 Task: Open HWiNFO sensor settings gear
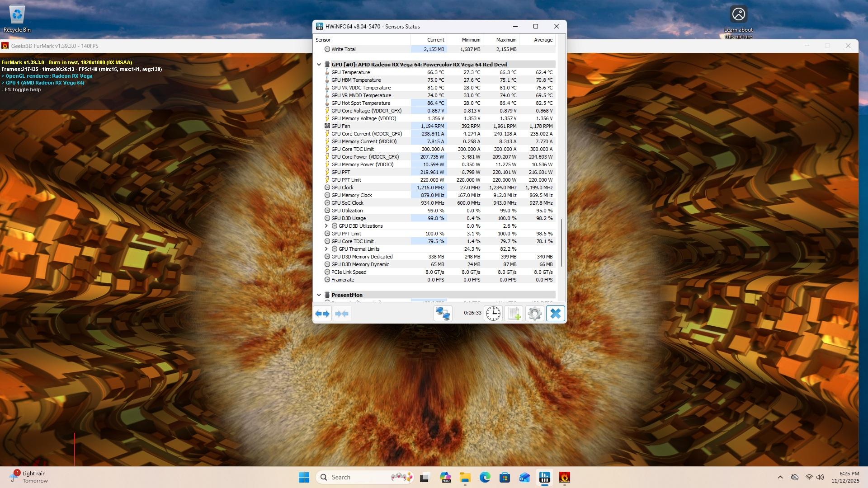[535, 314]
